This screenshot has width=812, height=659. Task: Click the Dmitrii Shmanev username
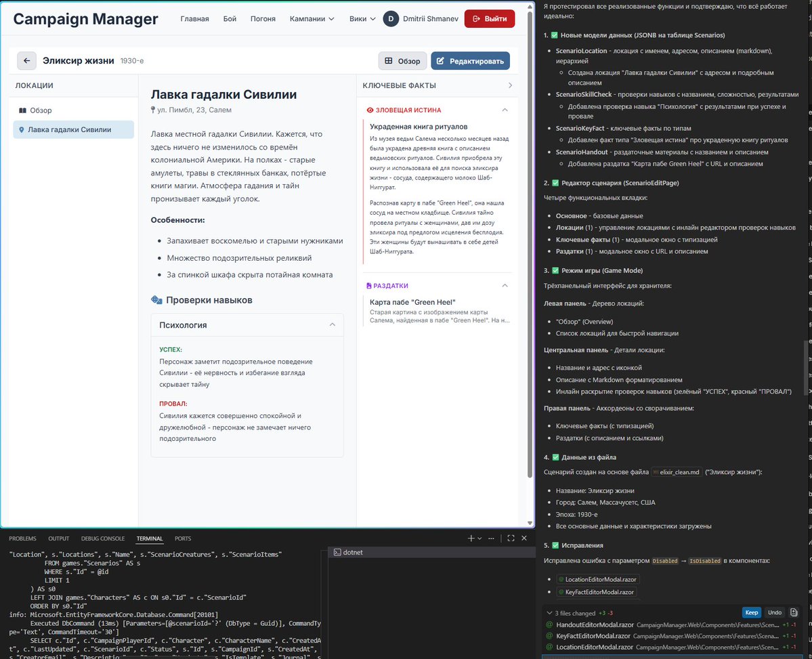(430, 19)
